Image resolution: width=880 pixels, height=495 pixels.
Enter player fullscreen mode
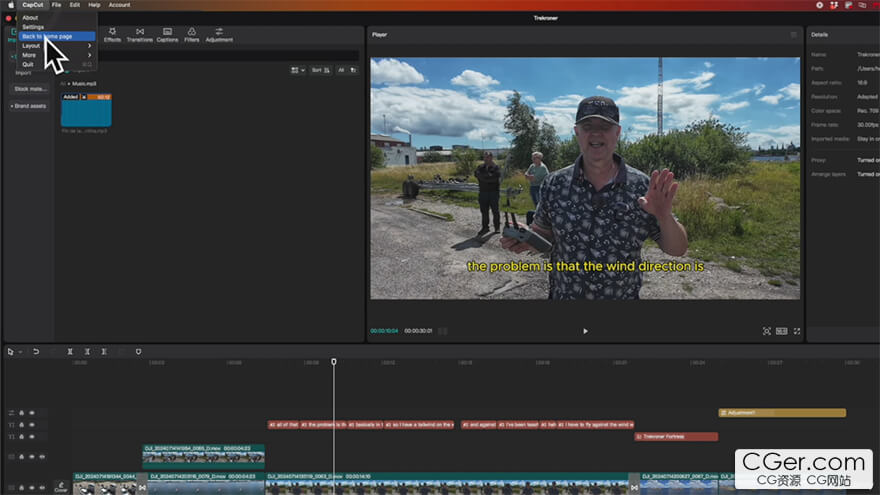[x=797, y=331]
